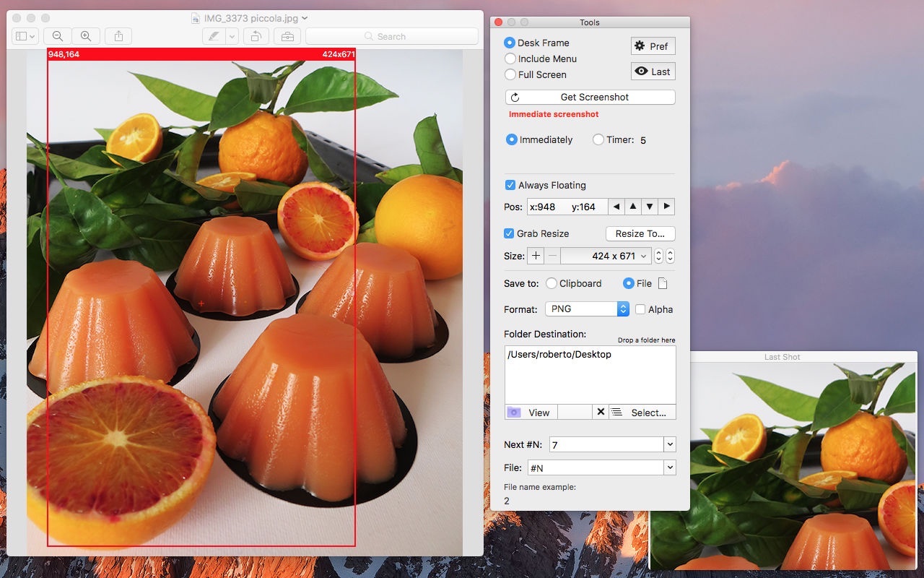Select the Include Menu radio option
This screenshot has height=578, width=924.
point(510,59)
